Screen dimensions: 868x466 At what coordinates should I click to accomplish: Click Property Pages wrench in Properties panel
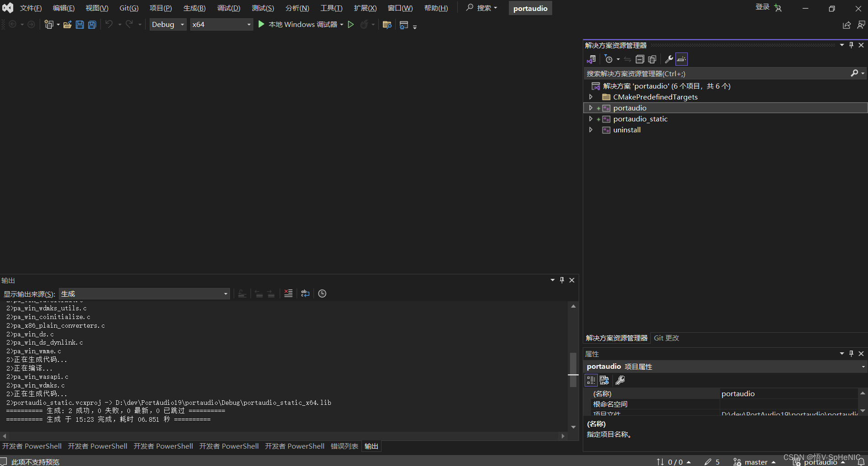(x=620, y=380)
